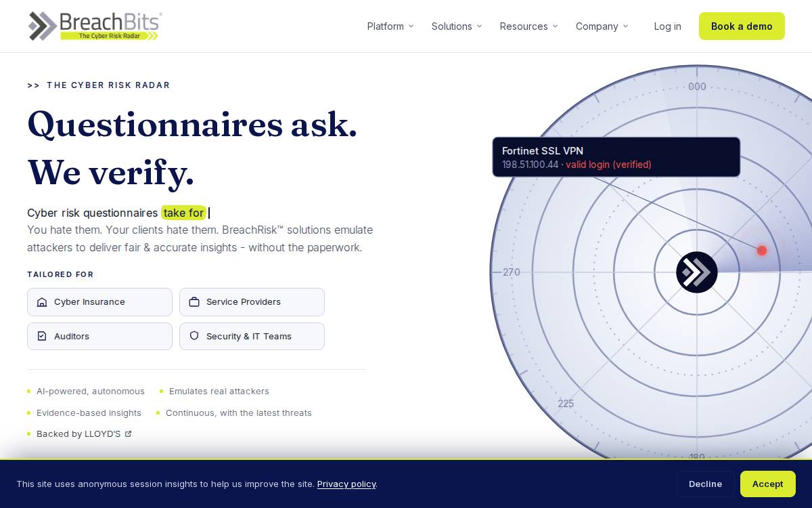
Task: Expand the Solutions chevron arrow
Action: [x=479, y=26]
